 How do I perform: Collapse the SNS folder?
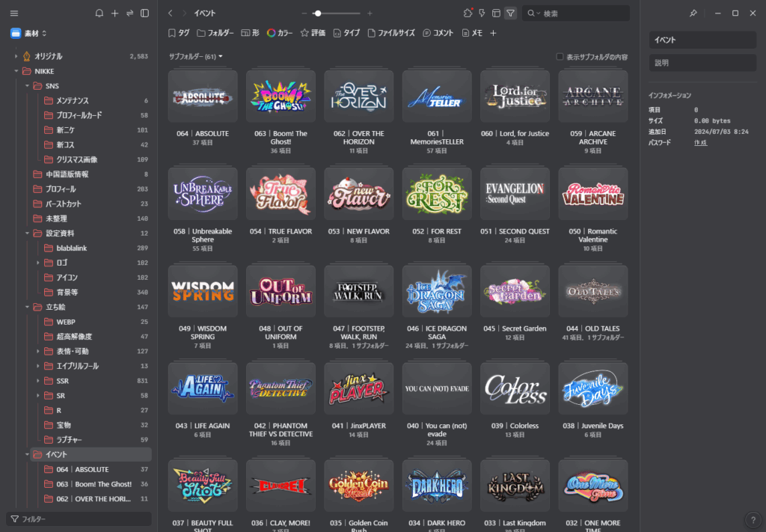pyautogui.click(x=27, y=85)
